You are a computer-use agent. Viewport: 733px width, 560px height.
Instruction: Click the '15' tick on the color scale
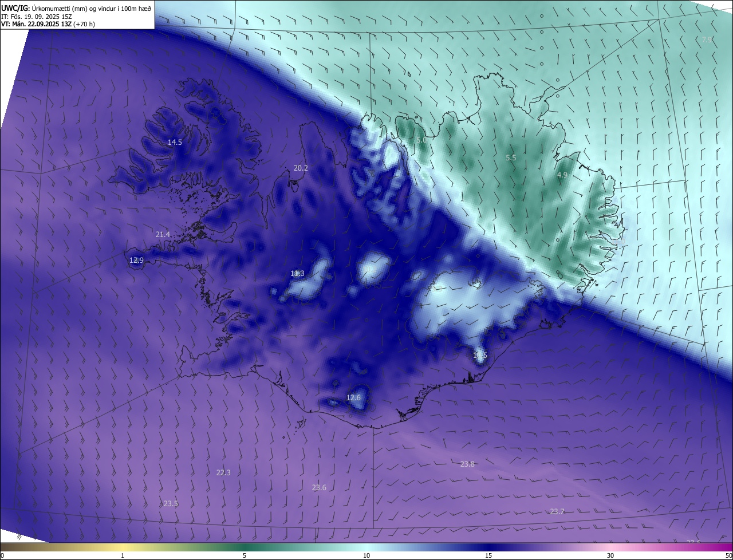488,555
